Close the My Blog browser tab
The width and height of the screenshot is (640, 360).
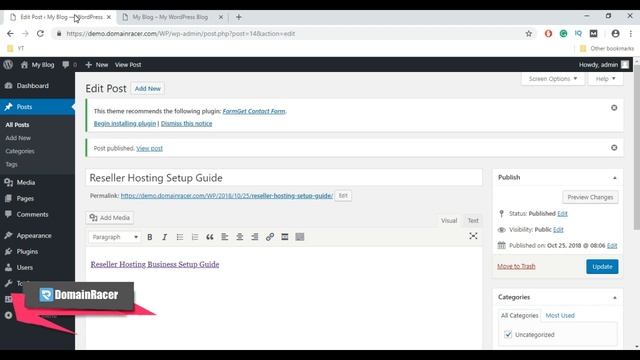(x=221, y=17)
